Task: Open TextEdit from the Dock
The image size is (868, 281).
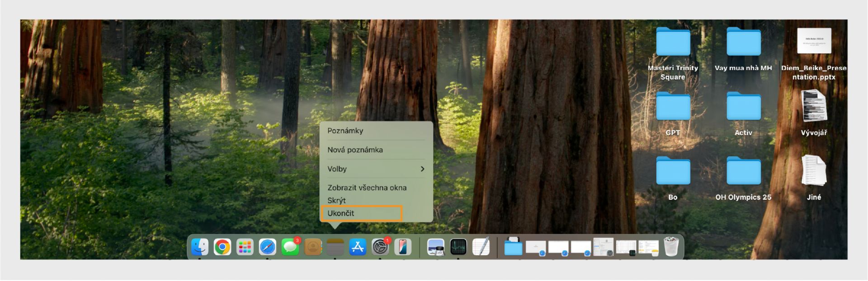Action: click(481, 247)
